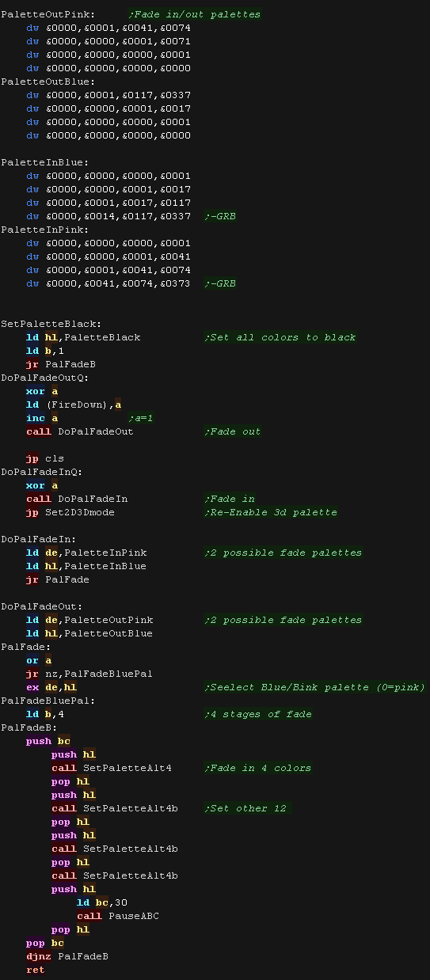This screenshot has height=980, width=430.
Task: Select the DoPalFadeInQ label
Action: (x=42, y=472)
